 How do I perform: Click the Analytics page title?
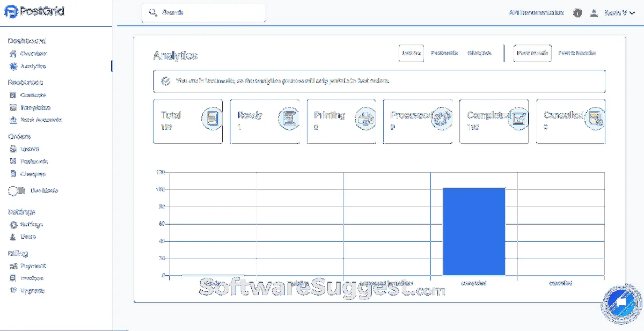[x=175, y=56]
